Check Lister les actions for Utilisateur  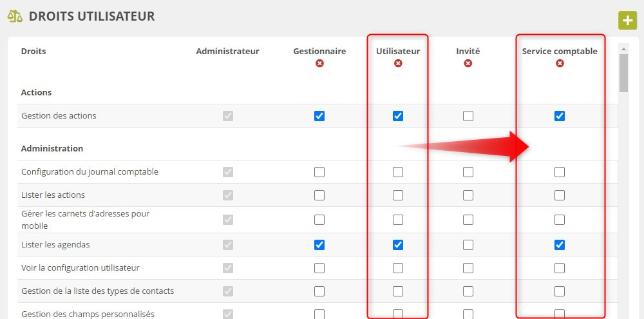[398, 195]
